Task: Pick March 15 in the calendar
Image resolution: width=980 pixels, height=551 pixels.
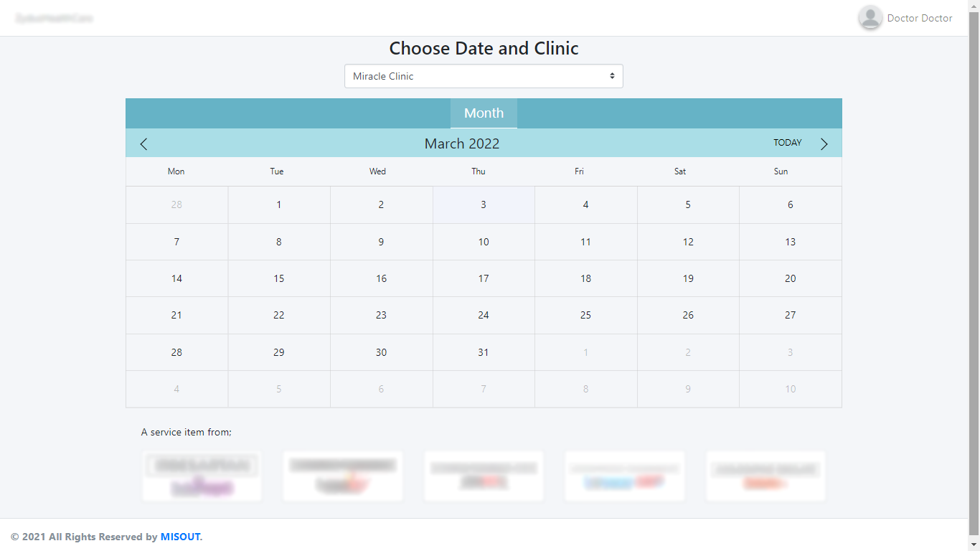Action: coord(279,278)
